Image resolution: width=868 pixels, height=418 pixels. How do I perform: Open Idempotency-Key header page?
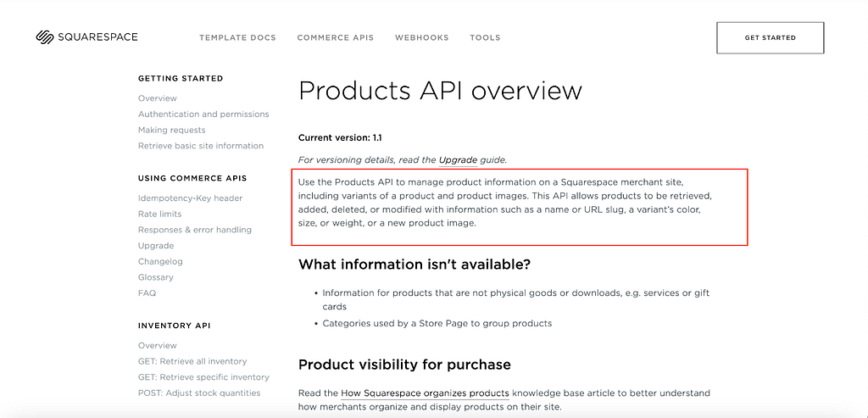click(191, 198)
